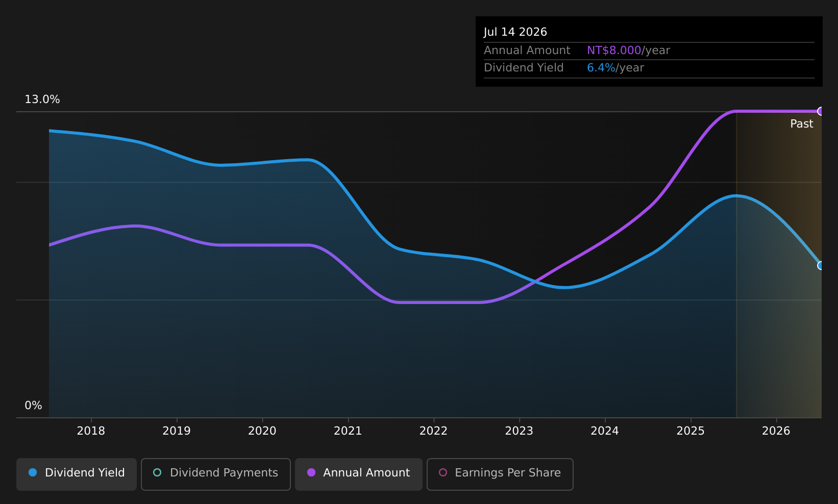Screen dimensions: 838x504
Task: Click the 2023 x-axis label
Action: [519, 431]
